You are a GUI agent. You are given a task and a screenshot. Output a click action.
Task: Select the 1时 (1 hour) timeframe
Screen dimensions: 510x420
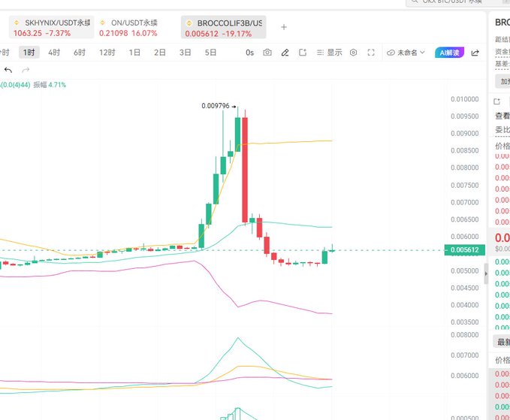click(29, 53)
